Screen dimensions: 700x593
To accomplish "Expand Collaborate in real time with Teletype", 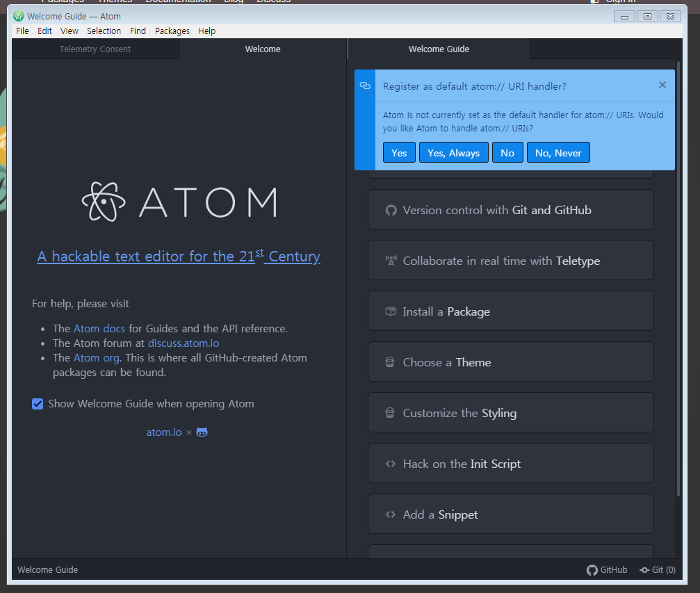I will tap(511, 260).
